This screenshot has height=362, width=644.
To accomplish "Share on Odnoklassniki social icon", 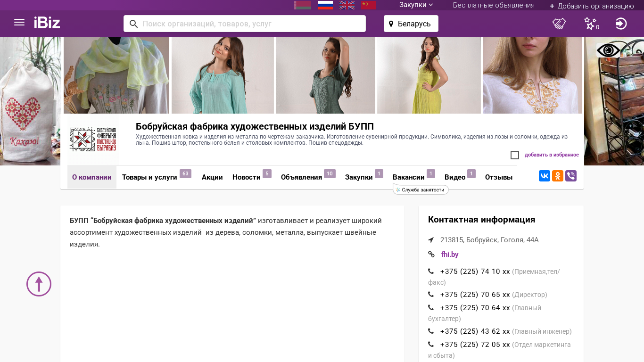I will 558,176.
